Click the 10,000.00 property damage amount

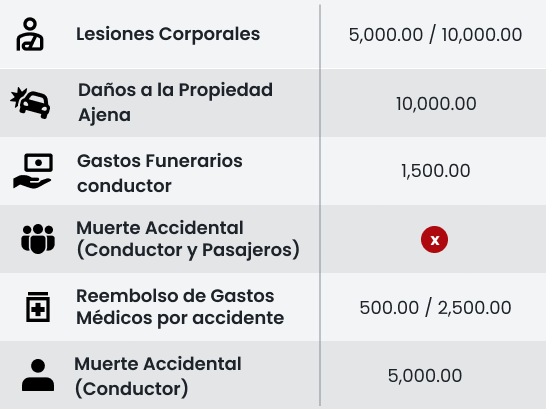coord(436,104)
